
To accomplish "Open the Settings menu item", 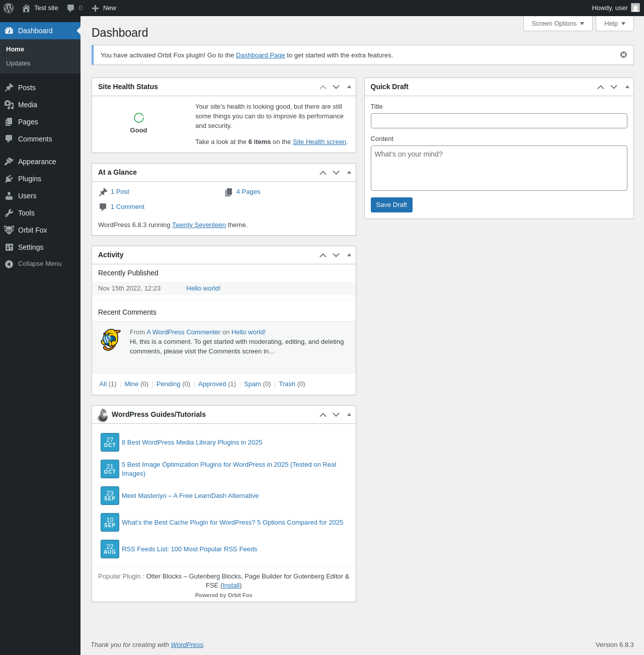I will (x=31, y=247).
